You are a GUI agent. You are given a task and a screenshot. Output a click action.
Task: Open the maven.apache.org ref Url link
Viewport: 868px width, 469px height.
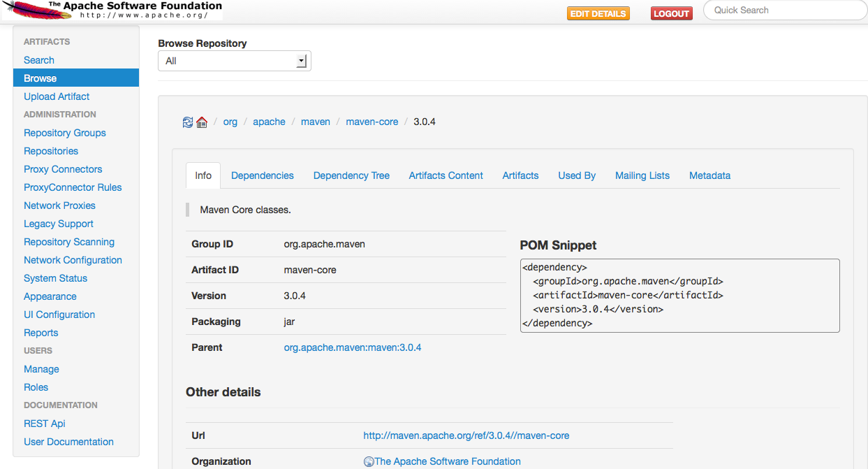click(466, 435)
